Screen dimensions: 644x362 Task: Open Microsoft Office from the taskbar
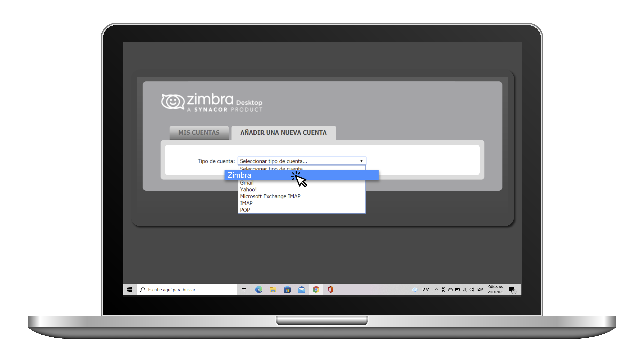[330, 289]
